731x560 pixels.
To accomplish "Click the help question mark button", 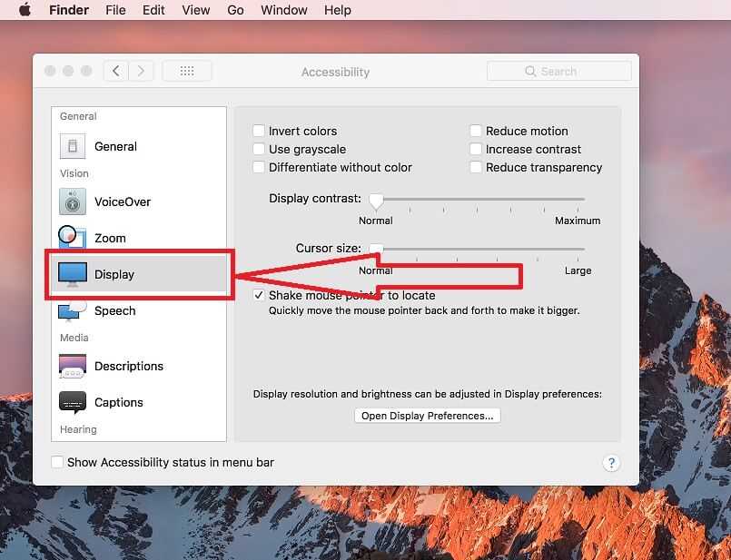I will (x=611, y=463).
